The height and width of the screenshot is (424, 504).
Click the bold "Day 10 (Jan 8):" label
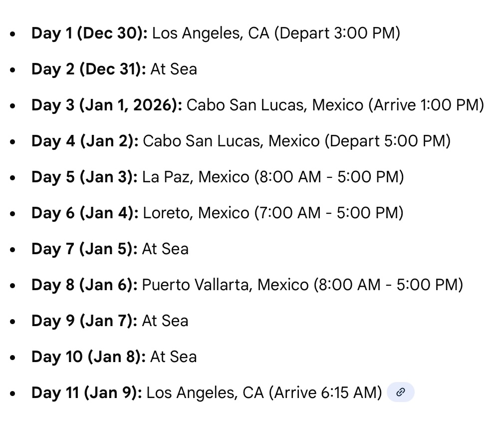click(x=88, y=357)
